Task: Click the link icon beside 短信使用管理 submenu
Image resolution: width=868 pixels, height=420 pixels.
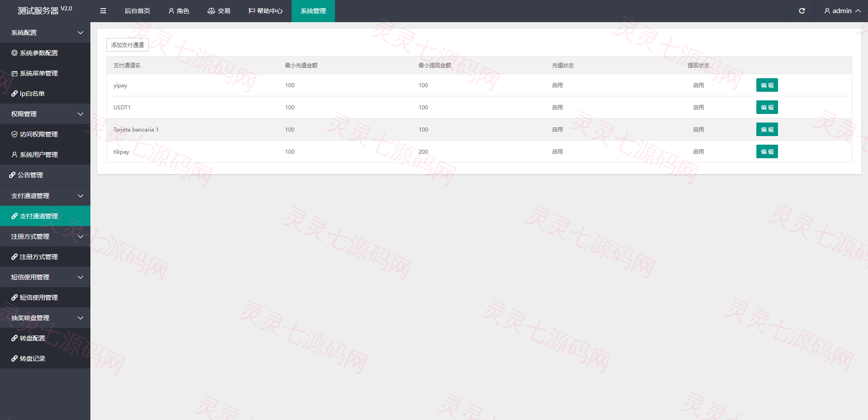Action: (x=14, y=297)
